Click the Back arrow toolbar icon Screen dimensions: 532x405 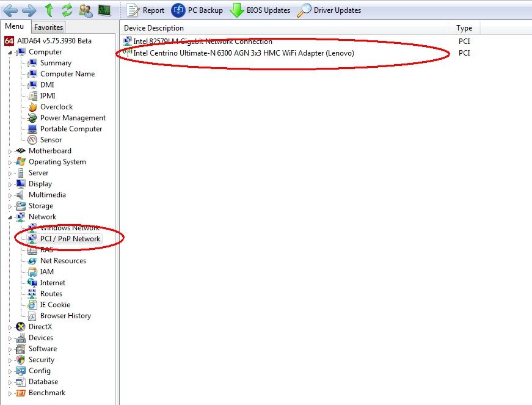pyautogui.click(x=10, y=10)
